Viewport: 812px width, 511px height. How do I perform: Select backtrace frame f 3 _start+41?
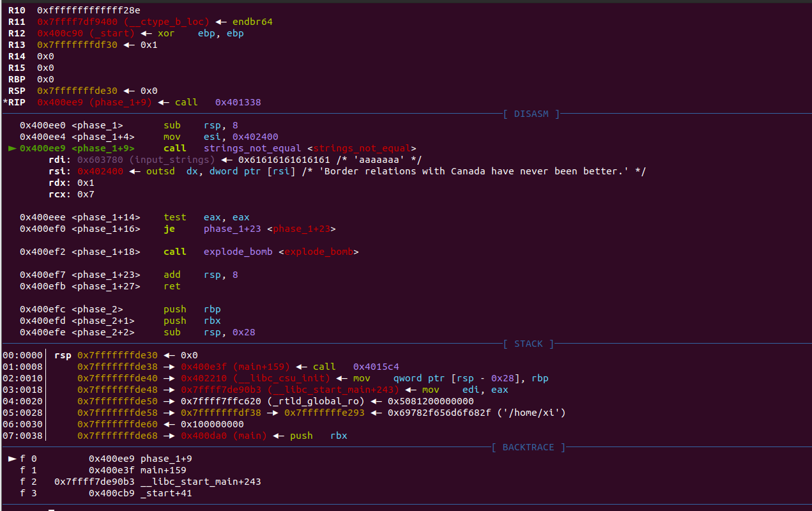(x=106, y=493)
